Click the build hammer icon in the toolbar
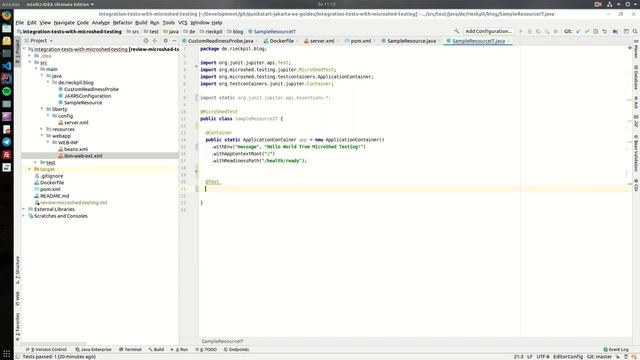Image resolution: width=640 pixels, height=360 pixels. (457, 31)
